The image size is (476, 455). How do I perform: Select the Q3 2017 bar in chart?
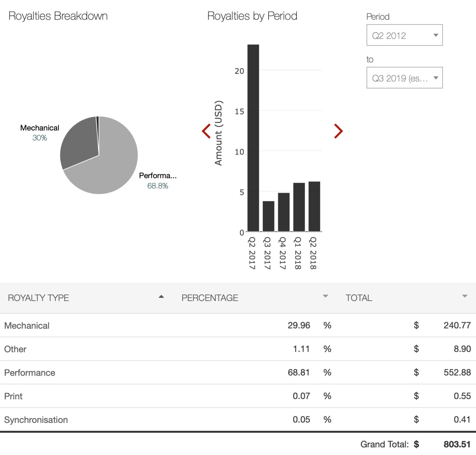point(268,216)
